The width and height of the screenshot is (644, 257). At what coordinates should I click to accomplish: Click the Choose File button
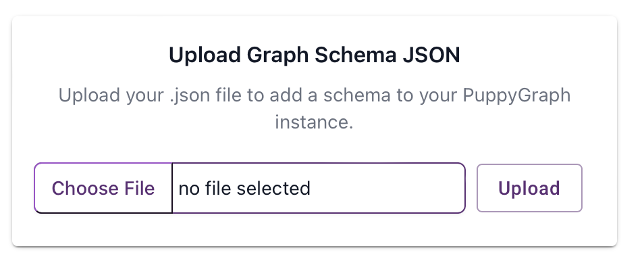click(x=103, y=188)
